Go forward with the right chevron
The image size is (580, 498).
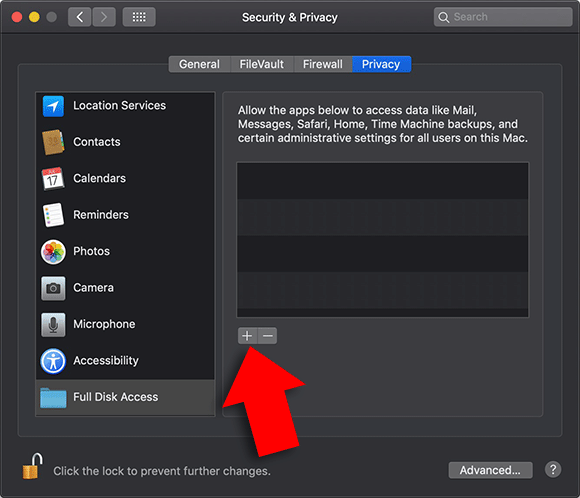click(104, 17)
